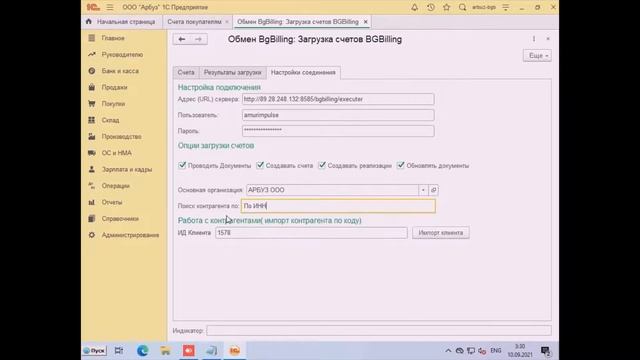This screenshot has height=360, width=640.
Task: Click the ИД Клиента field
Action: tap(311, 233)
